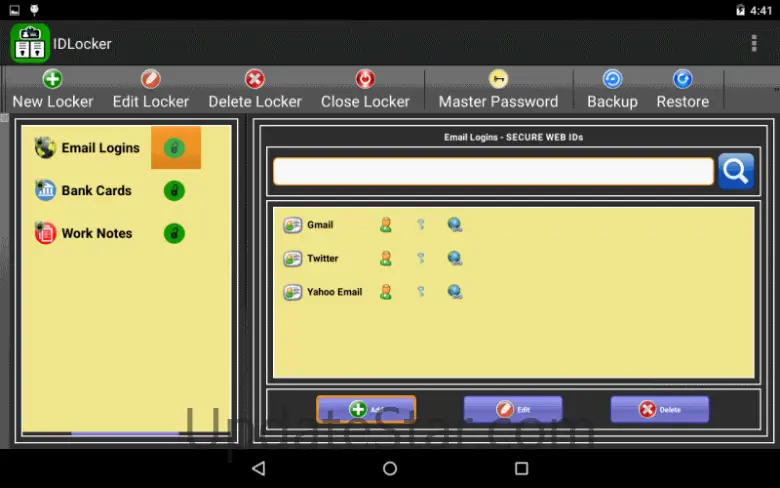Open the Gmail entry

pos(320,225)
